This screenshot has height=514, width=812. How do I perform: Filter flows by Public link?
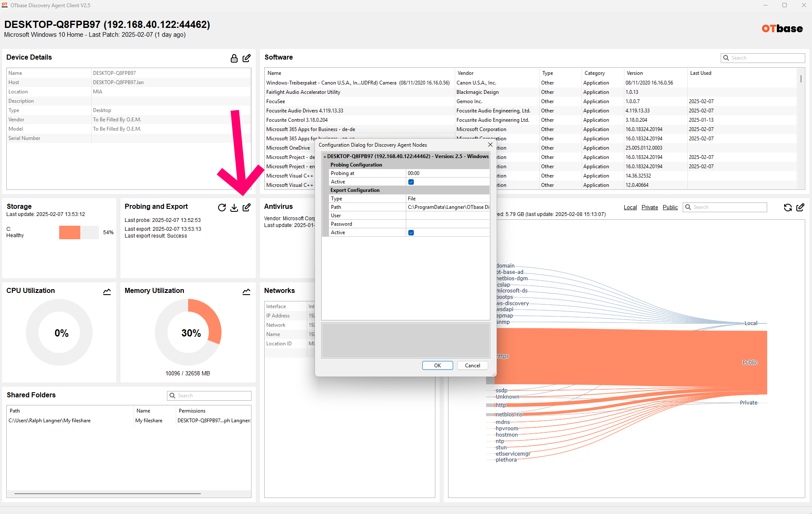670,207
